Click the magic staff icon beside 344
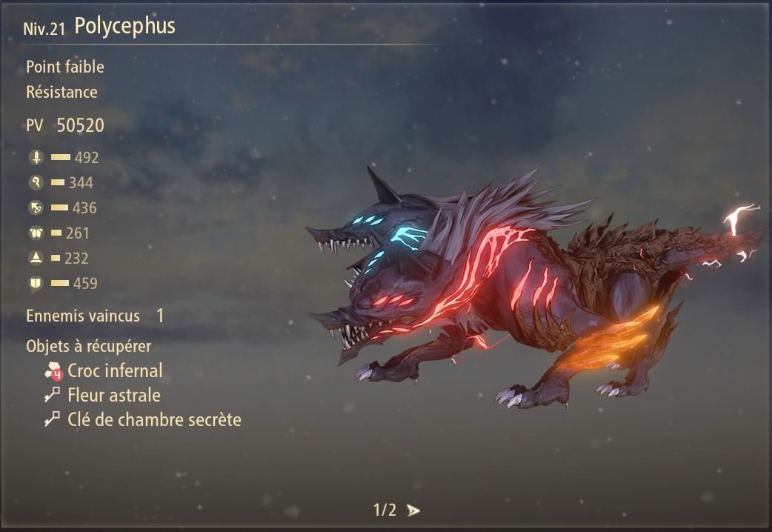This screenshot has height=532, width=772. (36, 183)
